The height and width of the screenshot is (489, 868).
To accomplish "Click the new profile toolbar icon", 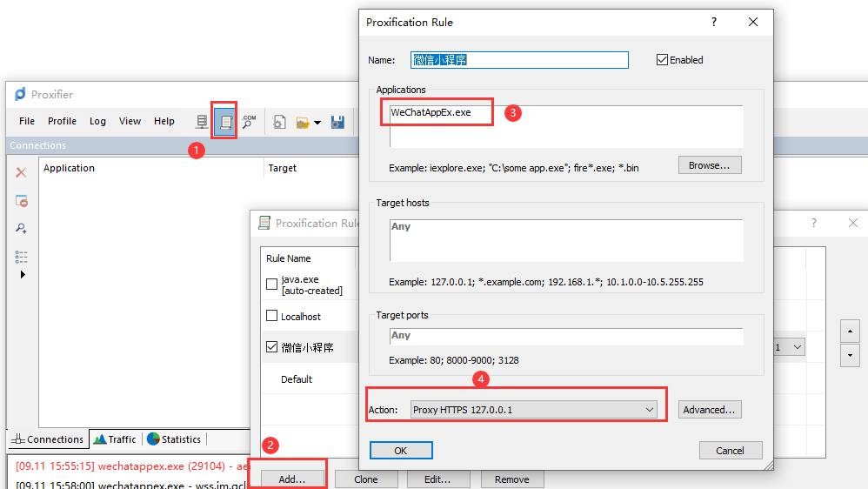I will [279, 122].
